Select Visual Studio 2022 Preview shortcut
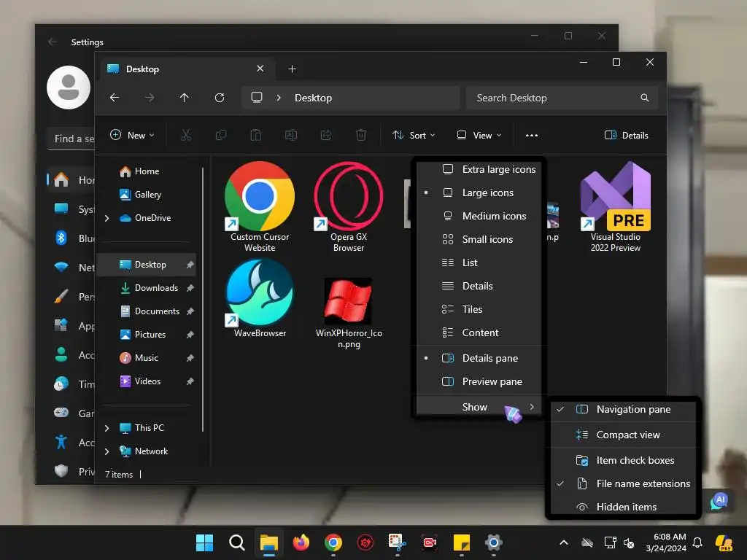 click(616, 206)
